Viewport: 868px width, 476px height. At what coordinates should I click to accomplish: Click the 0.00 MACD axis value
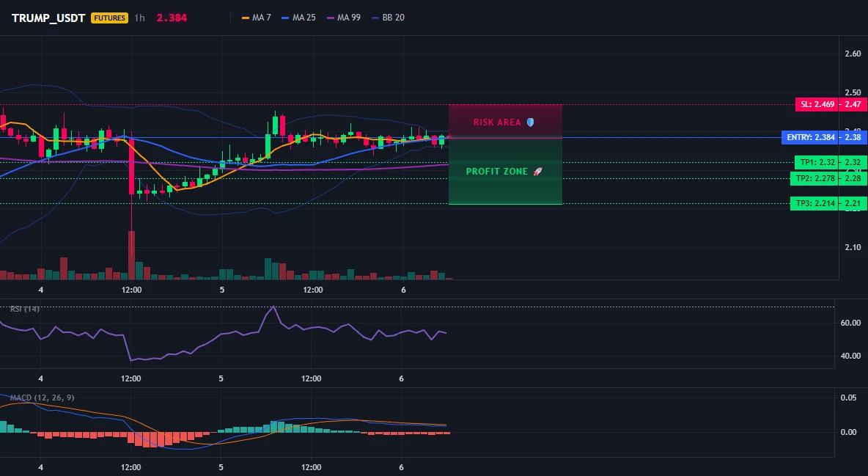click(848, 432)
